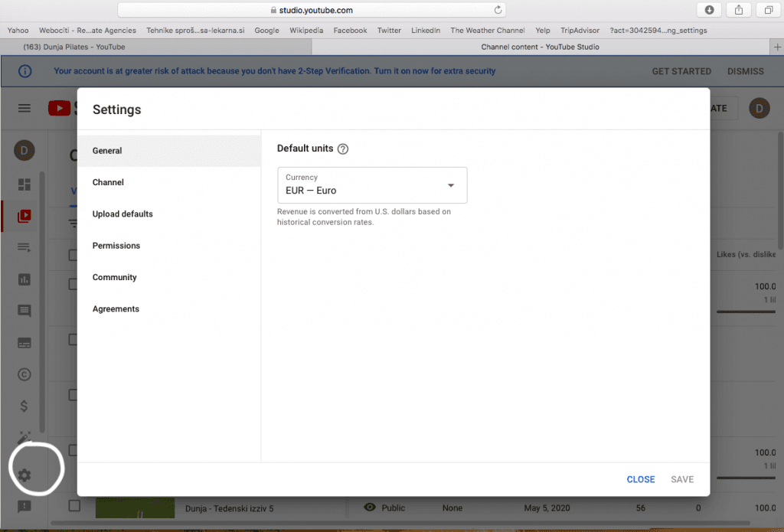Click the Content videos sidebar icon
Screen dimensions: 784x532
point(24,216)
